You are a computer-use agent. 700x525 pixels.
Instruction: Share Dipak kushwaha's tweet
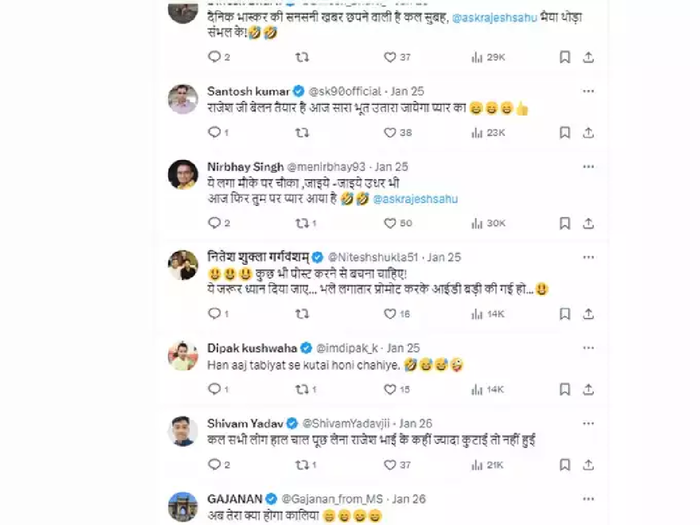coord(591,391)
